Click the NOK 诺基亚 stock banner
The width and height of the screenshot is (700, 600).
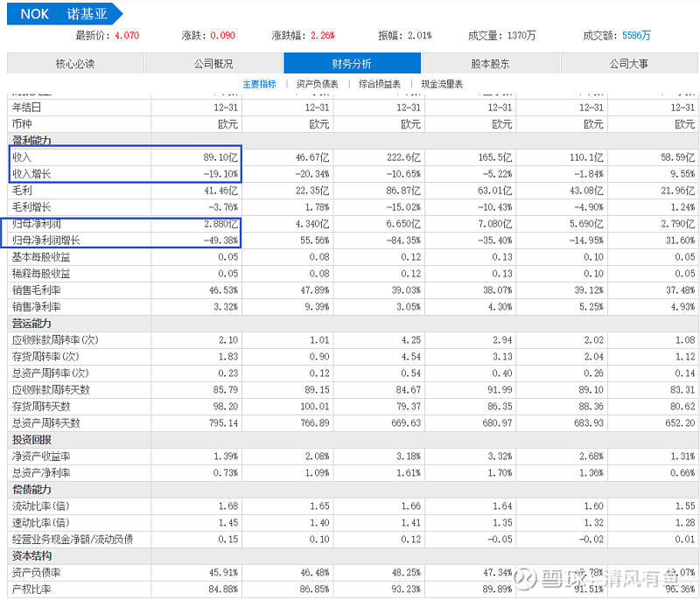[x=64, y=14]
